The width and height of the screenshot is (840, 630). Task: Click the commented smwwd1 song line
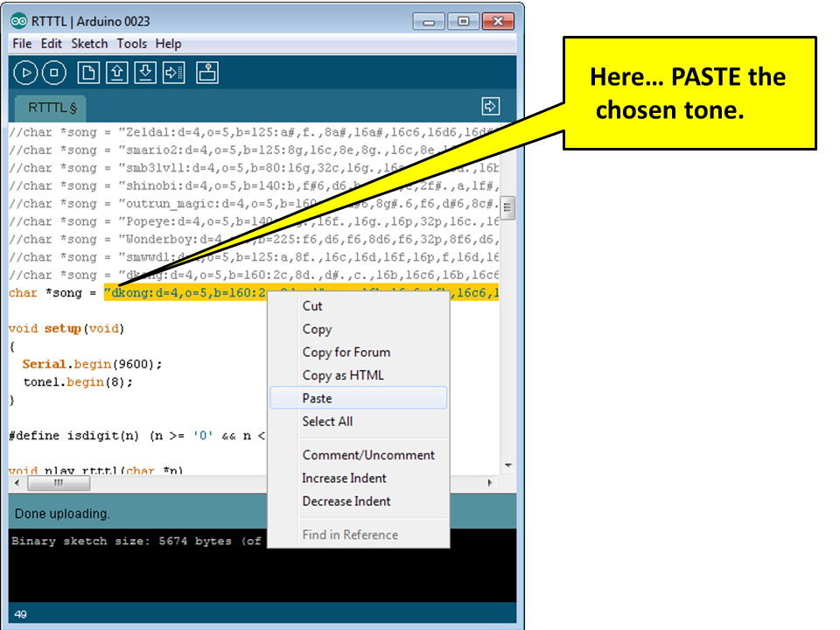pyautogui.click(x=254, y=257)
